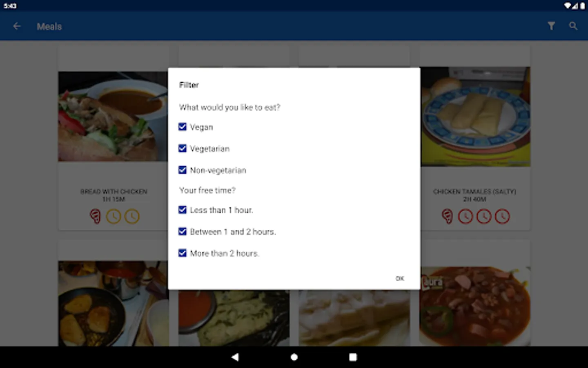Toggle Less than 1 hour checkbox
588x368 pixels.
point(183,210)
